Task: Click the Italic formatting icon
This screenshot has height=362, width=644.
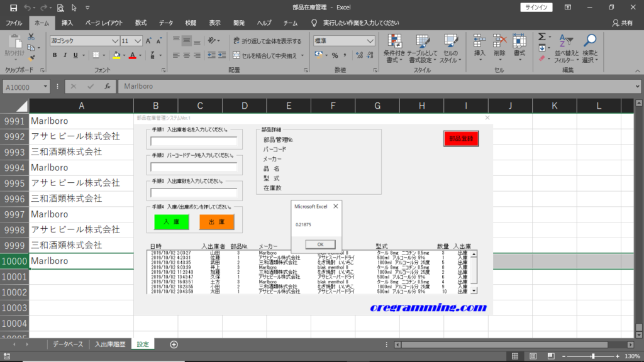Action: click(64, 55)
